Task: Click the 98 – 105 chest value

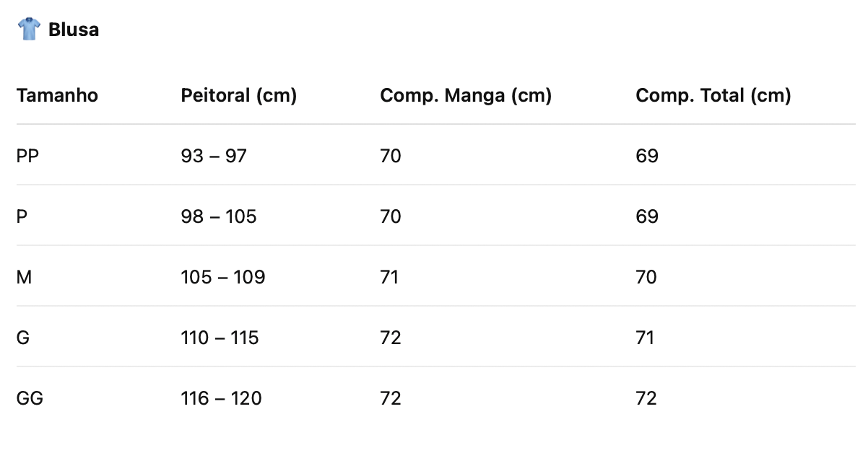Action: [219, 216]
